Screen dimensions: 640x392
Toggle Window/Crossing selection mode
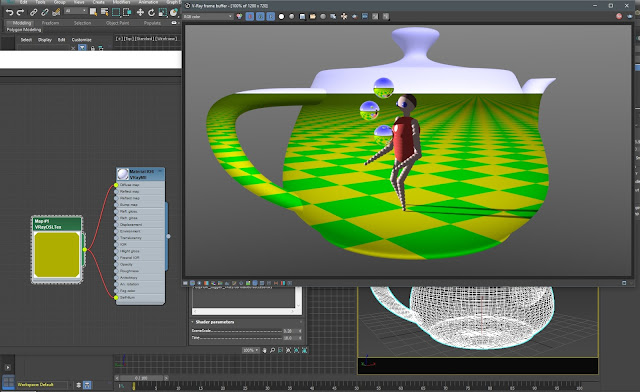point(127,12)
